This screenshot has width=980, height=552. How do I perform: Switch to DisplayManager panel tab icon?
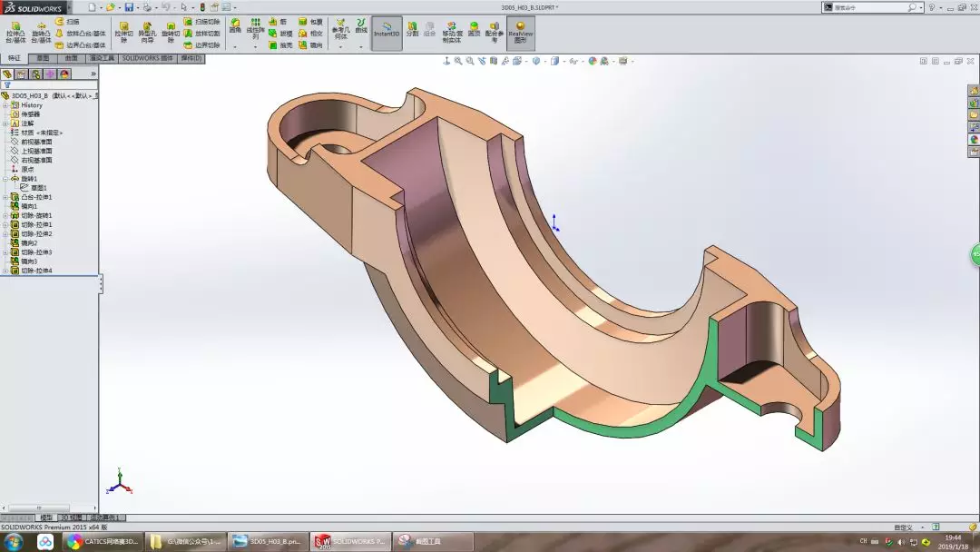pos(64,74)
